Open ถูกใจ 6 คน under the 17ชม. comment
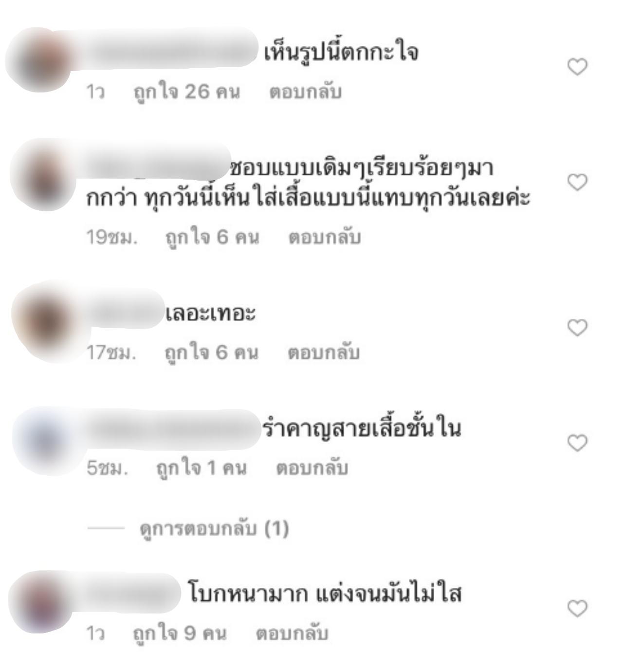Screen dimensions: 623x672 coord(211,353)
